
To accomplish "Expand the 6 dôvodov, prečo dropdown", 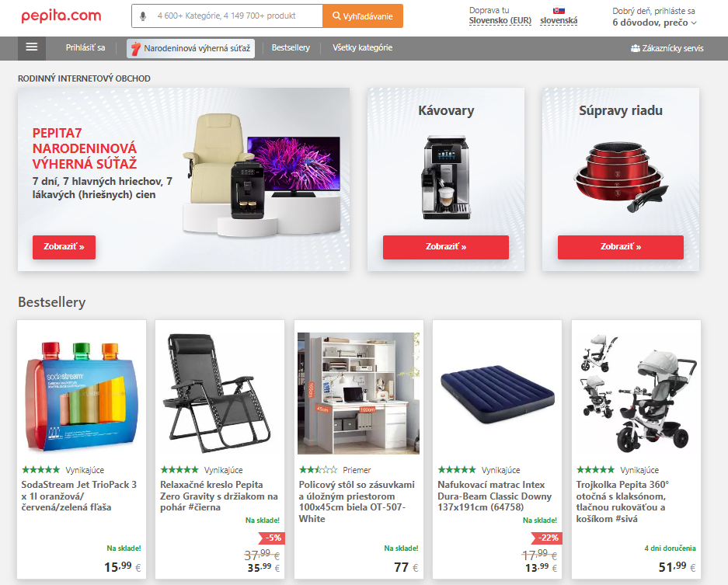I will (654, 23).
